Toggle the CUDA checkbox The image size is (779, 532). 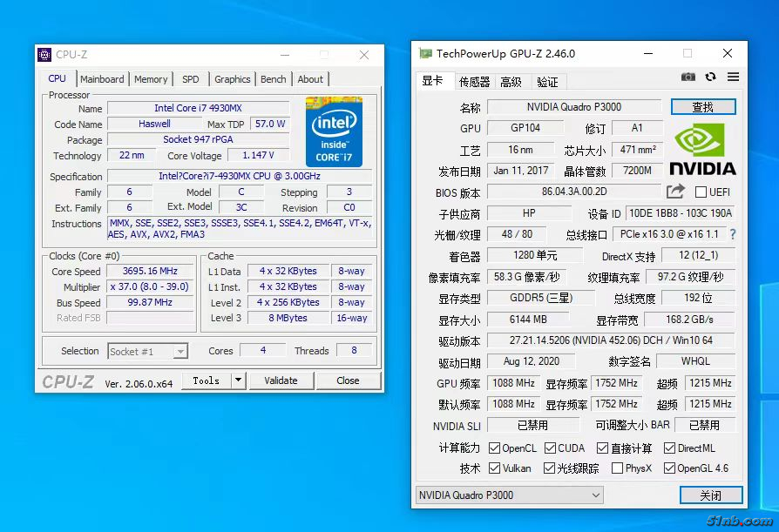(550, 448)
